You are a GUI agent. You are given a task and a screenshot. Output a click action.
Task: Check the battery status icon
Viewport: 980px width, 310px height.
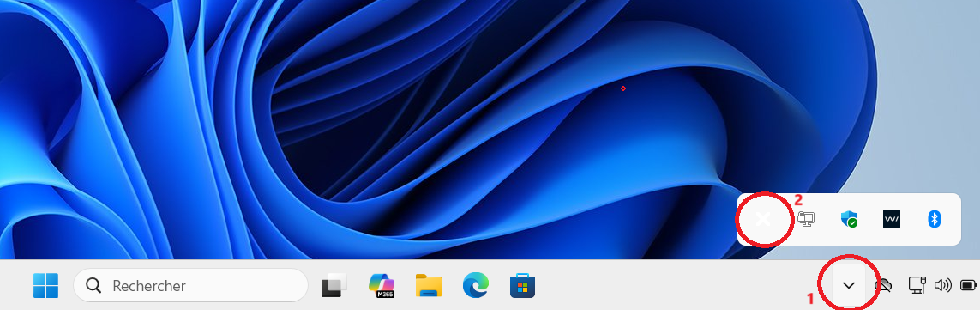coord(969,286)
